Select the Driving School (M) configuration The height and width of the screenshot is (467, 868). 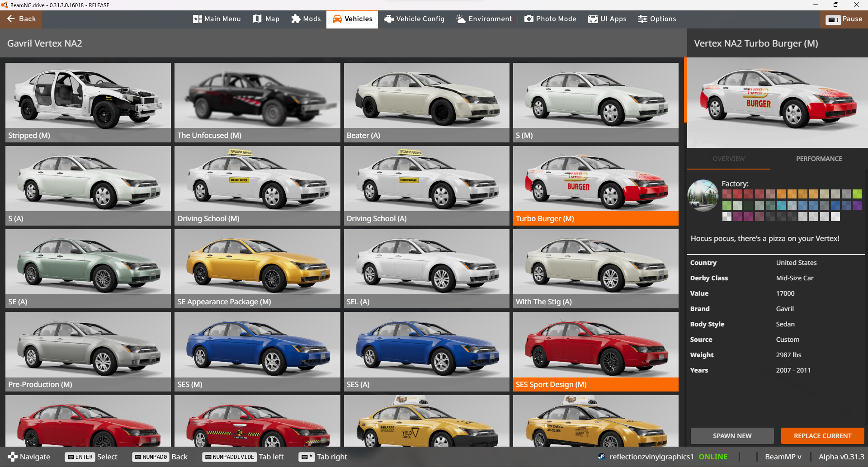coord(257,186)
